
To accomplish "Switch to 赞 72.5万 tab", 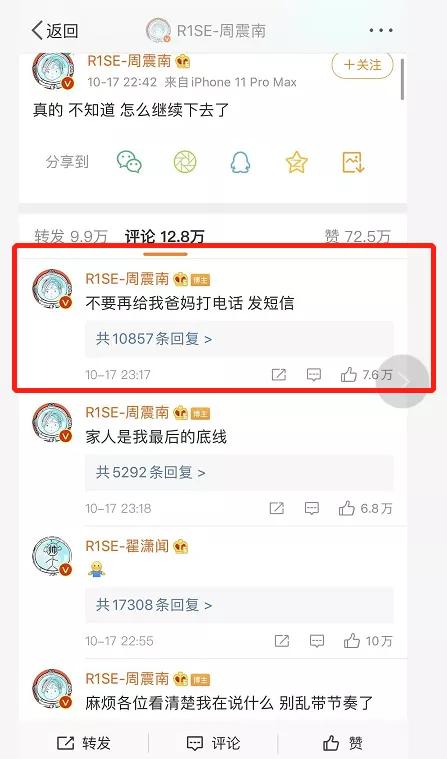I will [357, 236].
